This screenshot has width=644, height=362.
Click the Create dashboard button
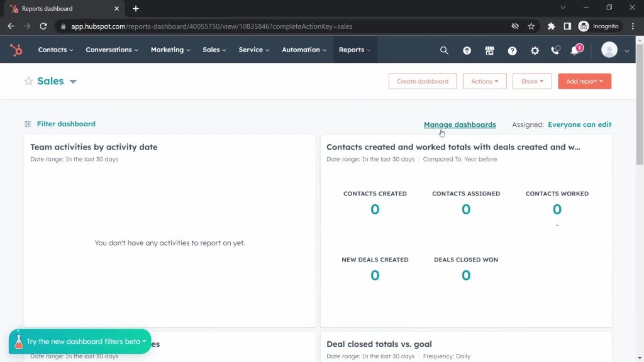423,81
